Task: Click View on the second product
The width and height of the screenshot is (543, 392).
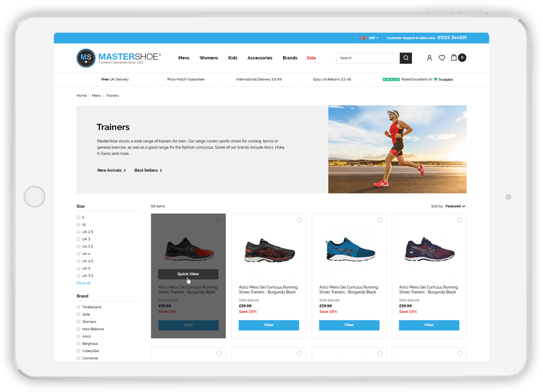Action: point(269,325)
